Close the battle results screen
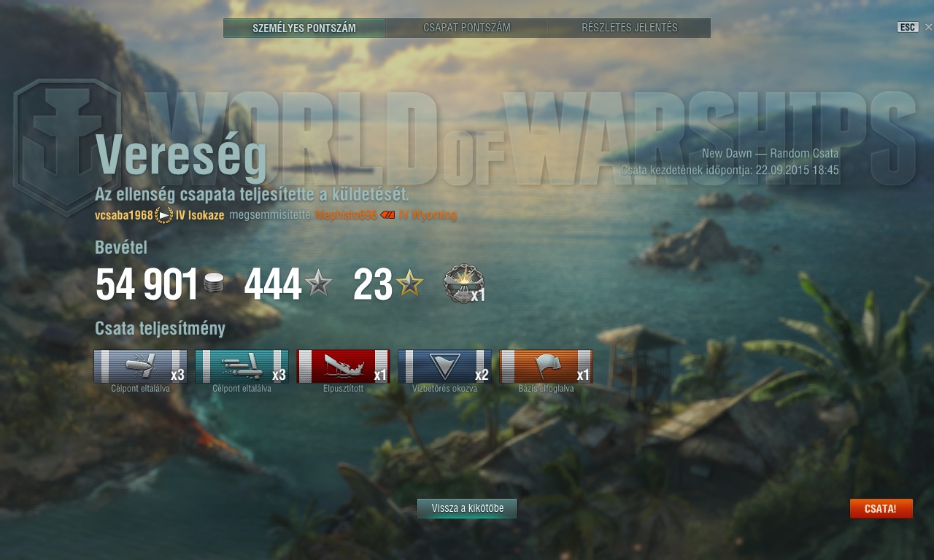The image size is (934, 560). (928, 27)
